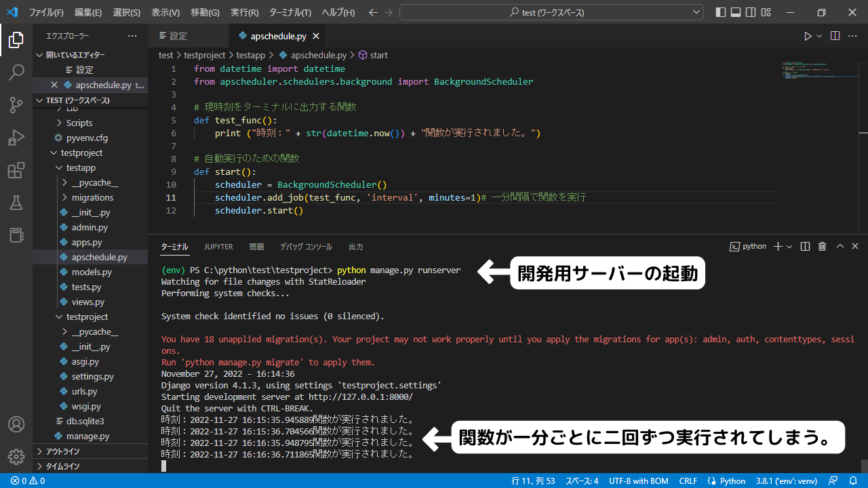Open the Explorer's more actions ellipsis
868x488 pixels.
(x=132, y=36)
